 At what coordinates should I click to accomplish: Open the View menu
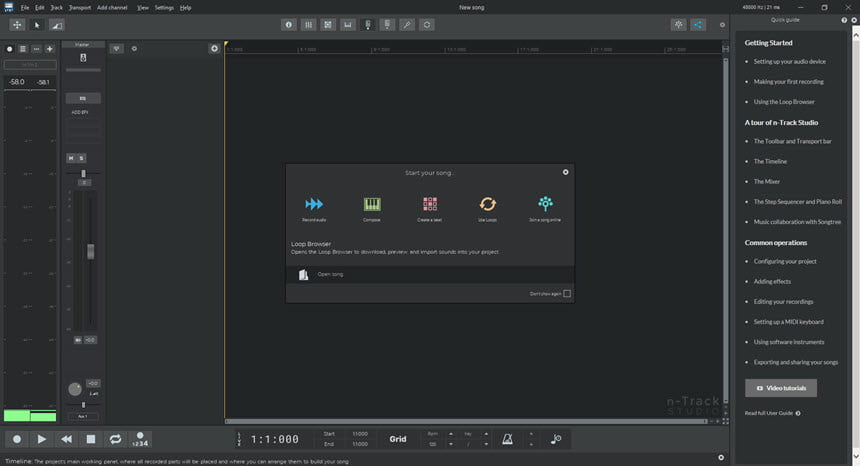click(x=143, y=8)
